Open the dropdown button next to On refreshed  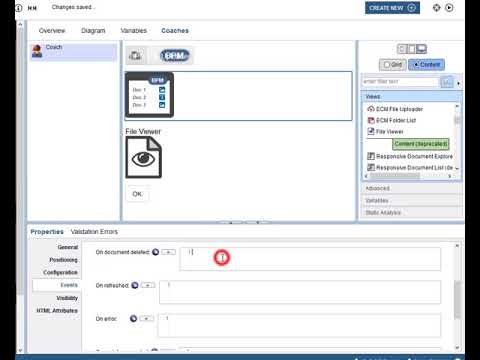pos(148,285)
